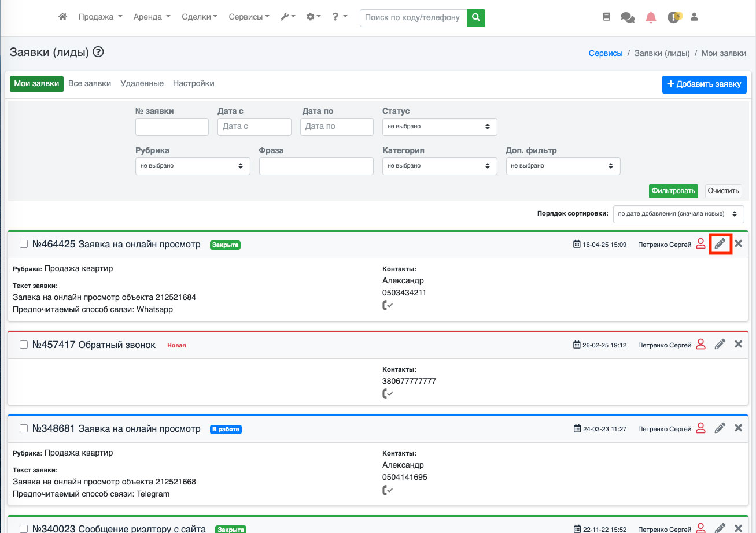Image resolution: width=756 pixels, height=533 pixels.
Task: Click the user profile icon in navbar
Action: (695, 17)
